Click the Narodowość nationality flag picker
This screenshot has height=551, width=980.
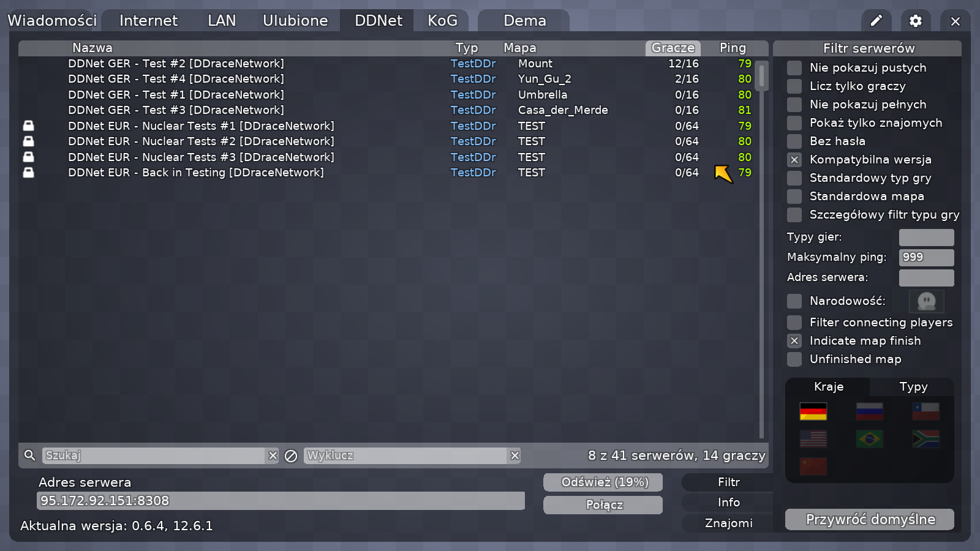tap(926, 301)
